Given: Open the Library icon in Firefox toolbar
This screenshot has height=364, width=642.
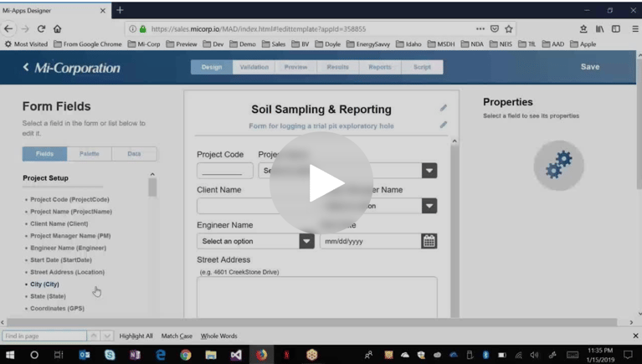Looking at the screenshot, I should point(600,28).
